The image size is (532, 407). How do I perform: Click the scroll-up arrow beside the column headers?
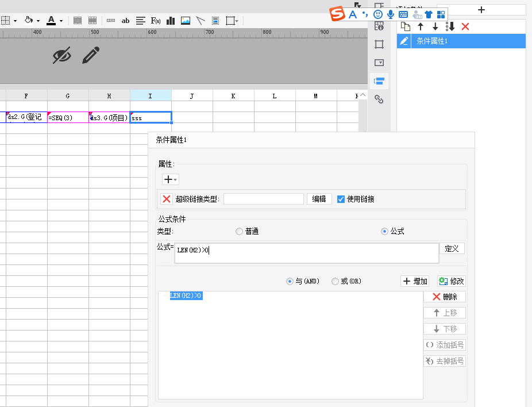pos(363,95)
